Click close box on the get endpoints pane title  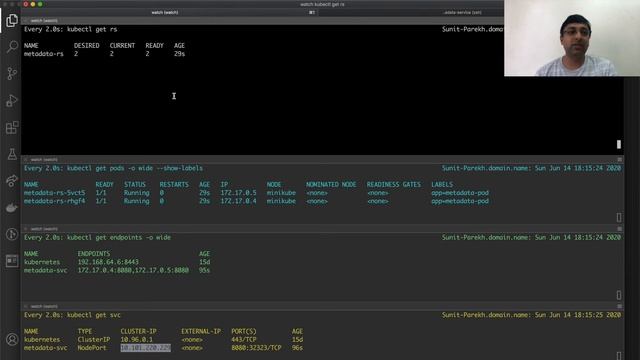[26, 229]
